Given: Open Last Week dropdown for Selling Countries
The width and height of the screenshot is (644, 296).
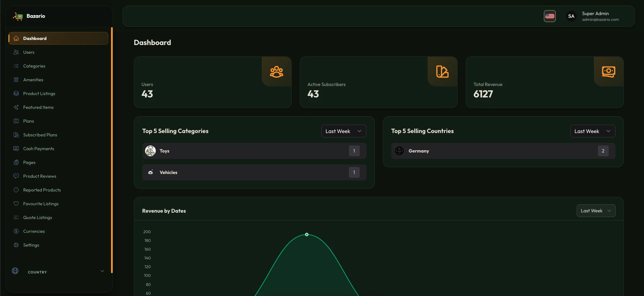Looking at the screenshot, I should 593,131.
